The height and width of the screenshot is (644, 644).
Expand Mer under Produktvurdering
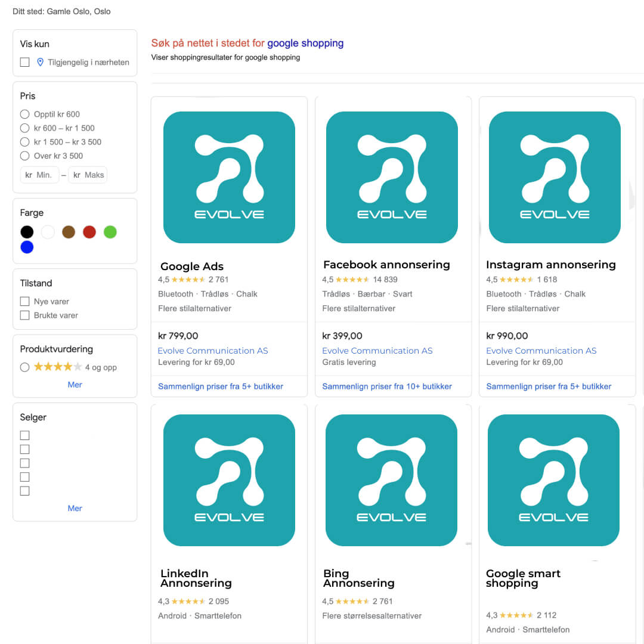(x=75, y=385)
